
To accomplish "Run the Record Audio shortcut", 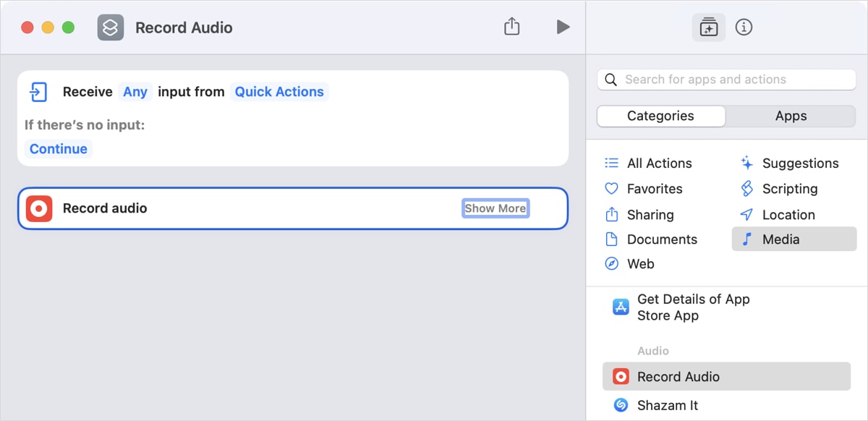I will point(563,27).
